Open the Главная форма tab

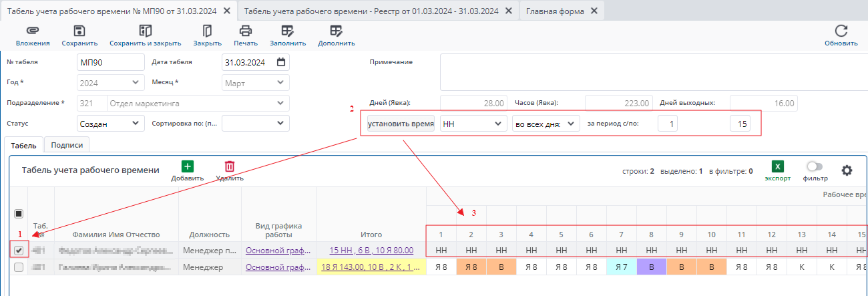pos(556,11)
